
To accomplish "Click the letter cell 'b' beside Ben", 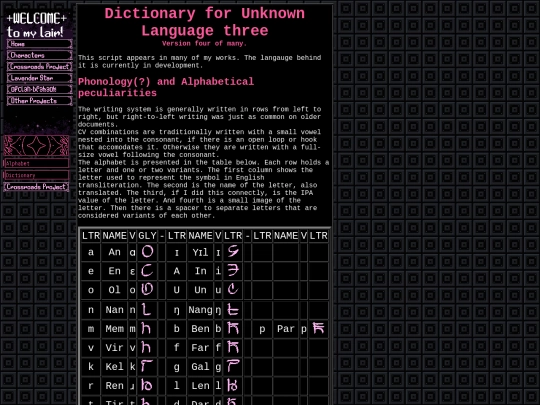I will pos(177,329).
